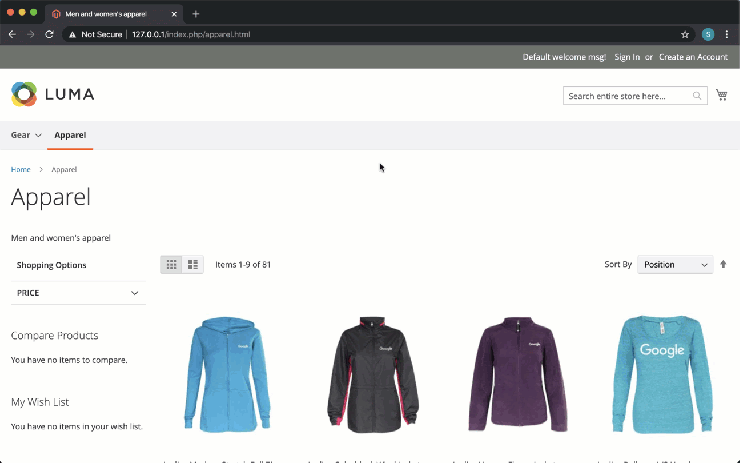This screenshot has height=463, width=740.
Task: Click Create an Account link
Action: pyautogui.click(x=693, y=57)
